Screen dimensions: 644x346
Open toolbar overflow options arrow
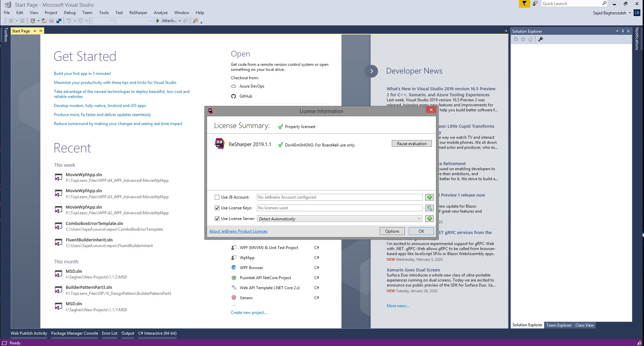coord(201,22)
